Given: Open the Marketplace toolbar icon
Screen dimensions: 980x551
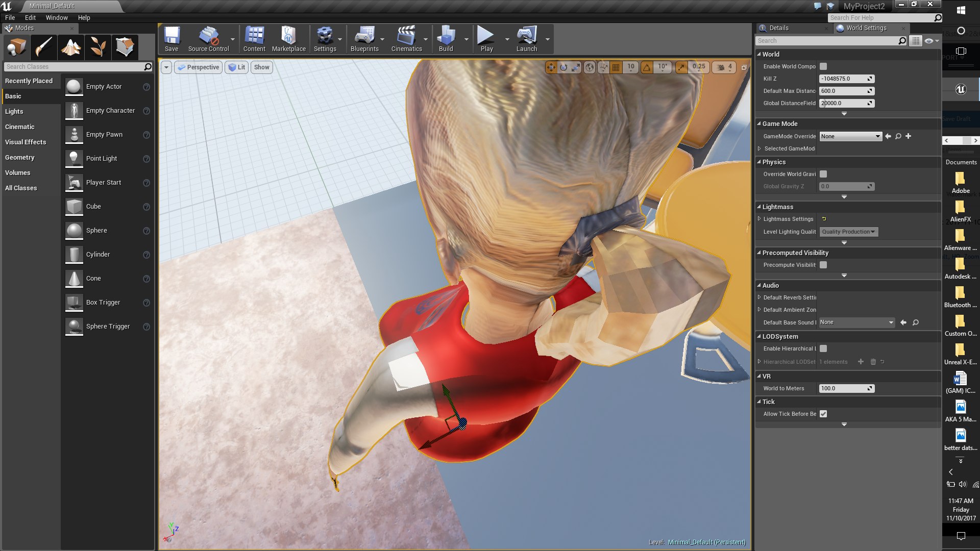Looking at the screenshot, I should coord(289,39).
